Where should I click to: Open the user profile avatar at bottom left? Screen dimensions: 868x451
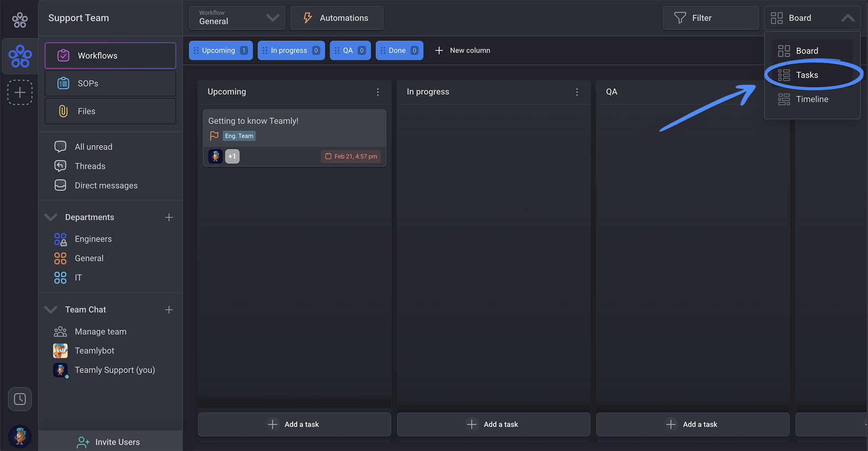(x=20, y=436)
